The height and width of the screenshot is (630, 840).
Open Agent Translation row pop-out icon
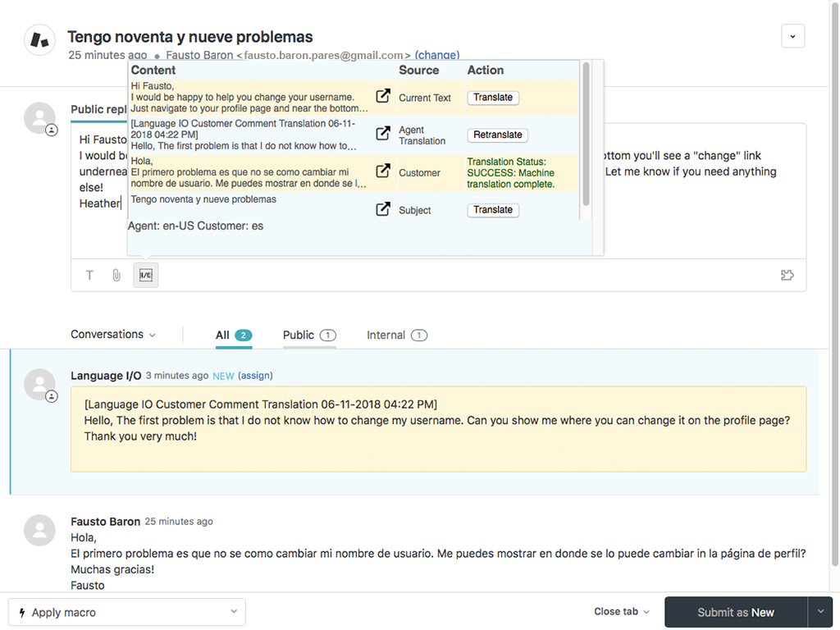click(x=382, y=134)
